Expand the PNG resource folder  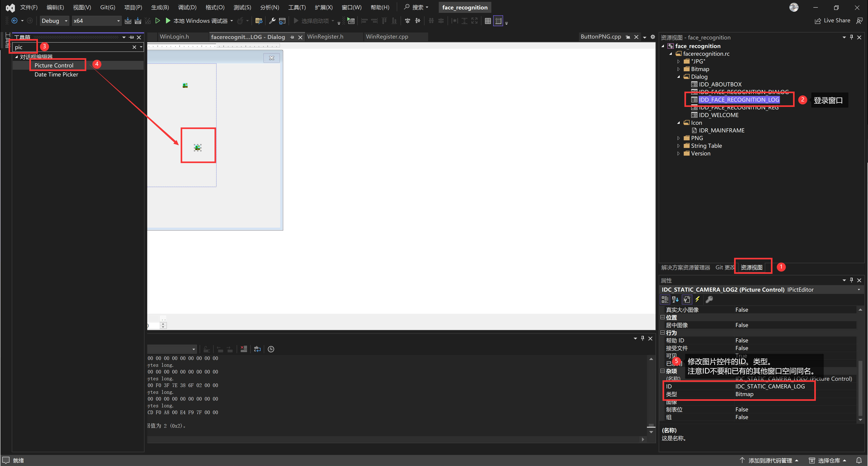[x=679, y=138]
